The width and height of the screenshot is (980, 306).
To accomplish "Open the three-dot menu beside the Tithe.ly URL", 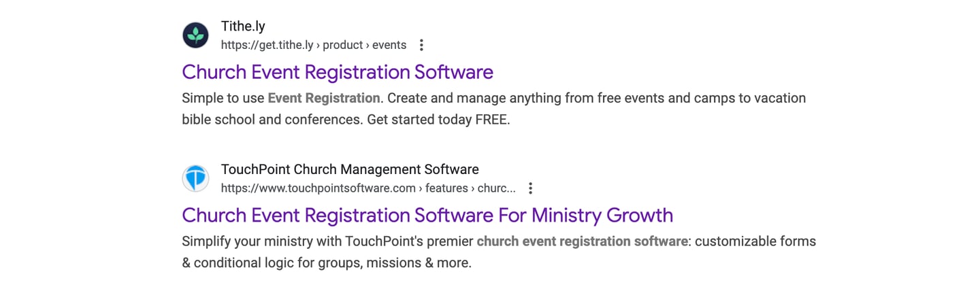I will (421, 45).
